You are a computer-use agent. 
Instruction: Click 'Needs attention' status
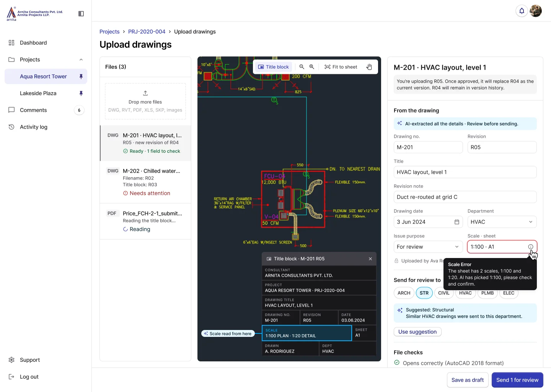click(147, 193)
